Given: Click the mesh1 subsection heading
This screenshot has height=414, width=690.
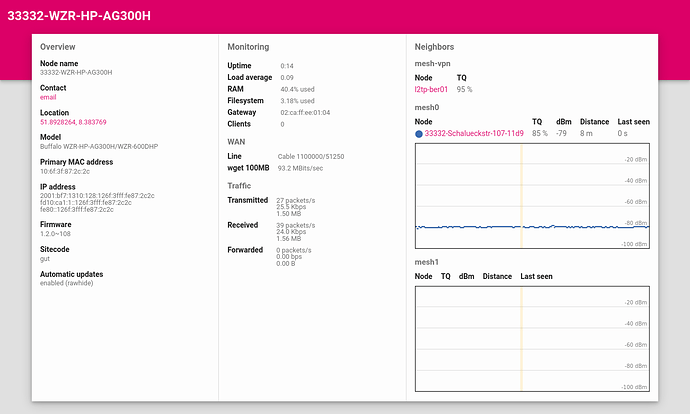Looking at the screenshot, I should tap(427, 262).
